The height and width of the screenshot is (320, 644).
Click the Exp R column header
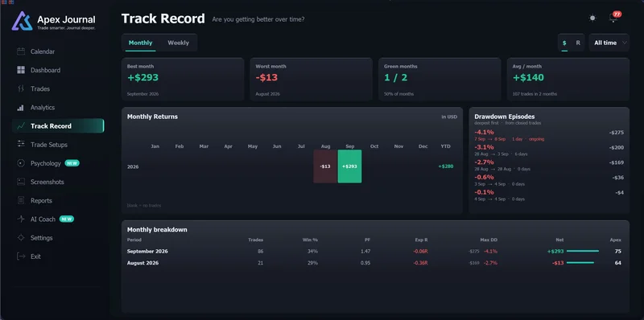pyautogui.click(x=421, y=240)
